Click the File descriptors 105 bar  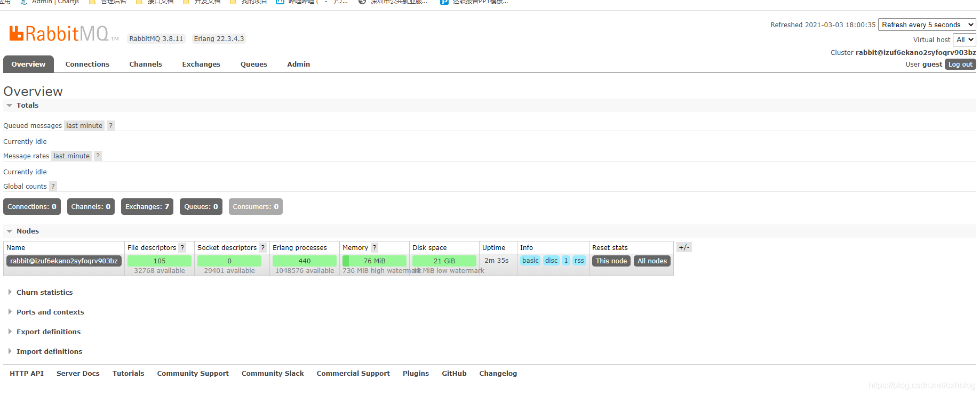coord(160,261)
